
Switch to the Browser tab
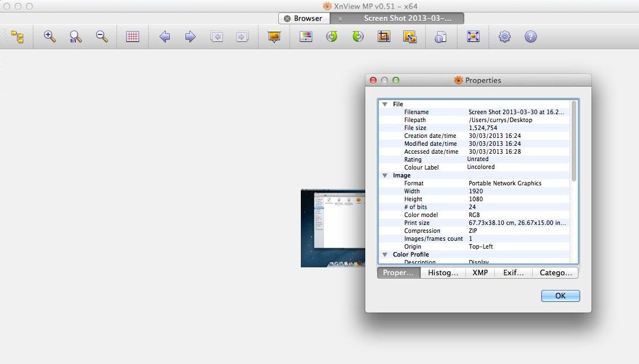coord(304,18)
